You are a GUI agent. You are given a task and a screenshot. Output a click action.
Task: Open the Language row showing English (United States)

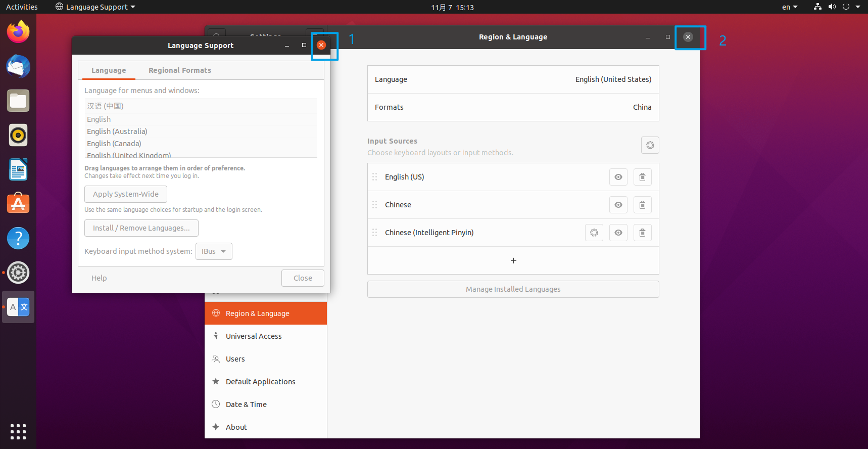pos(513,79)
